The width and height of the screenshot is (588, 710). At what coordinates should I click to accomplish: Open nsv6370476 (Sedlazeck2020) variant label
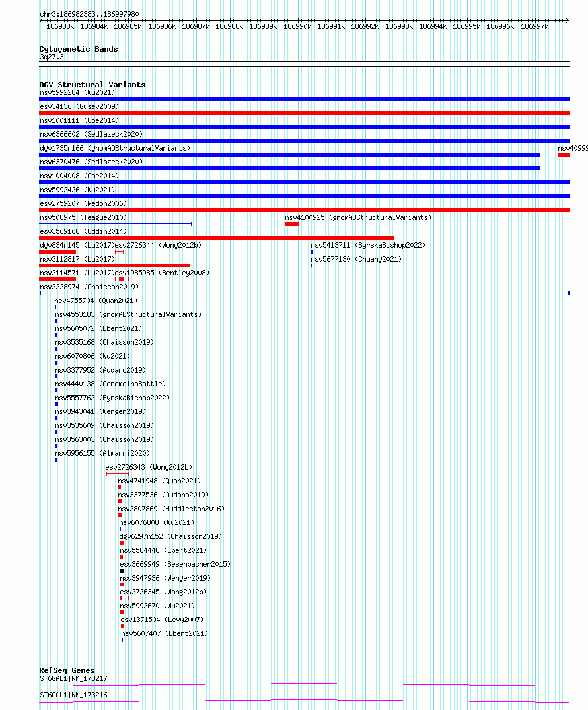(x=91, y=162)
